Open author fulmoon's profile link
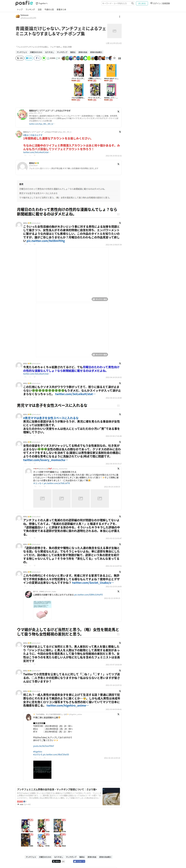The height and width of the screenshot is (868, 186). click(24, 15)
